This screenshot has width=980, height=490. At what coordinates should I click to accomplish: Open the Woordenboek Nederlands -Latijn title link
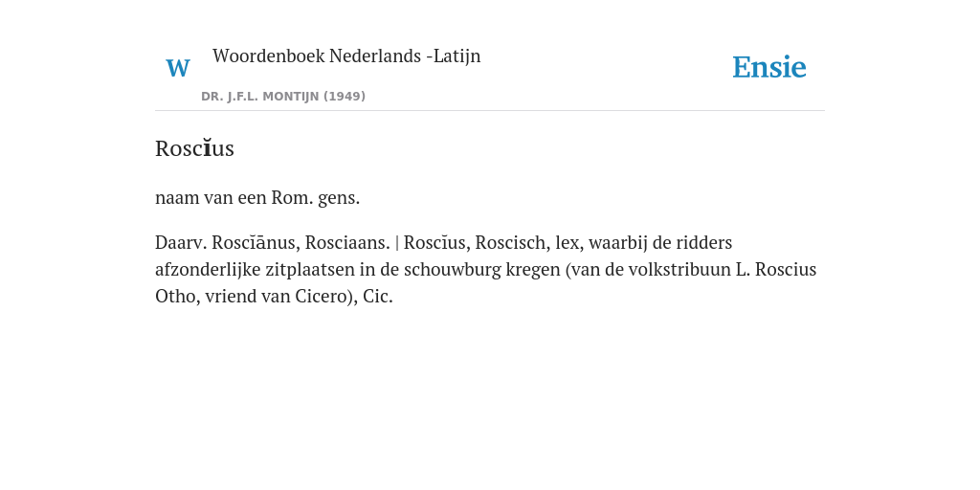346,56
